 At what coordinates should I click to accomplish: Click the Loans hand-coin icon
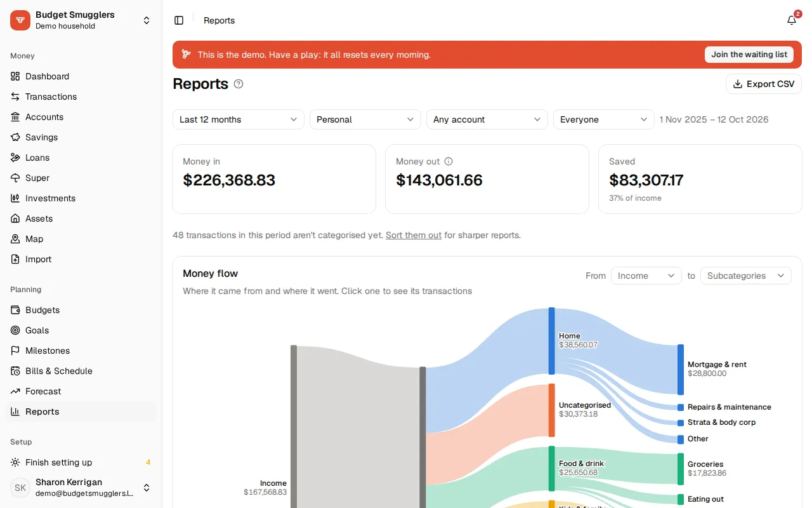pos(15,157)
